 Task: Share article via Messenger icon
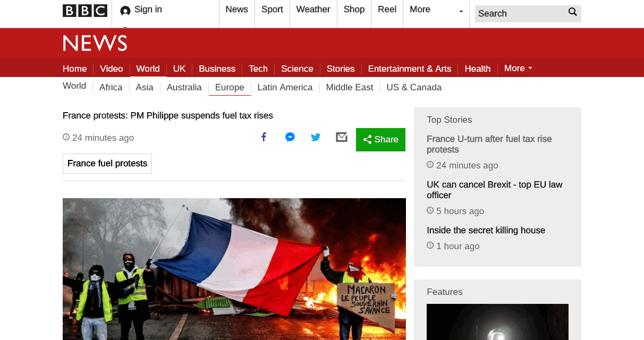pos(290,138)
